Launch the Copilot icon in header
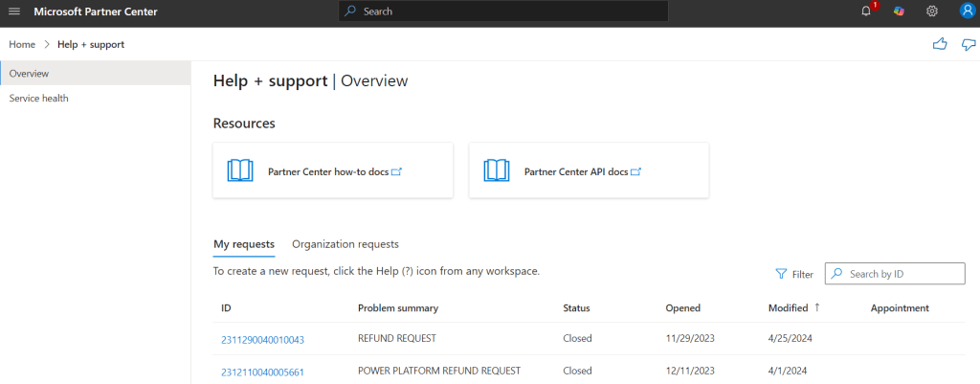Image resolution: width=980 pixels, height=384 pixels. coord(899,11)
